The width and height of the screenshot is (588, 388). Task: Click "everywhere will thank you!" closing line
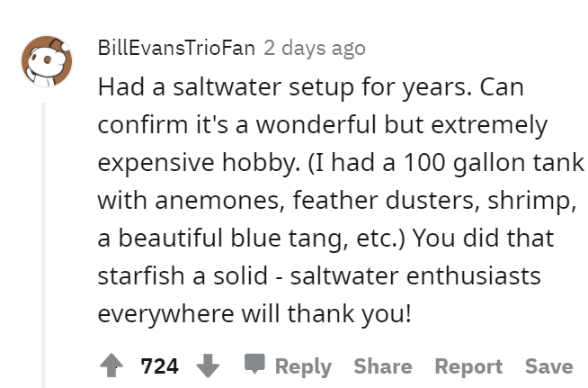[x=254, y=313]
